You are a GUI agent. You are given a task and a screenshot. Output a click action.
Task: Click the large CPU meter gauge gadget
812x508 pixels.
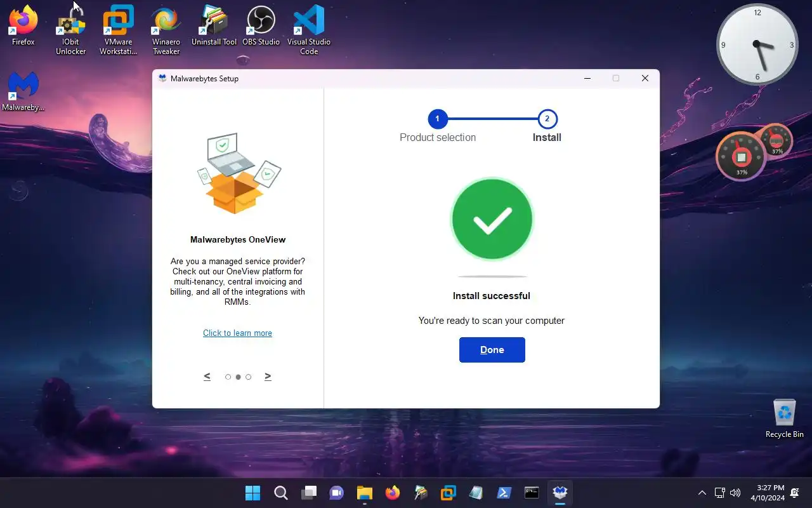(741, 156)
